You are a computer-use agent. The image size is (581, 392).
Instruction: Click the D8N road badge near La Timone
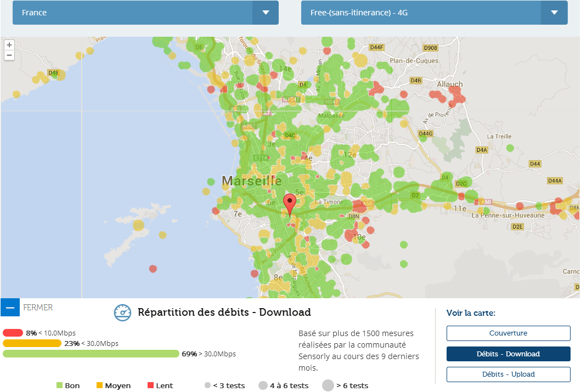[353, 216]
